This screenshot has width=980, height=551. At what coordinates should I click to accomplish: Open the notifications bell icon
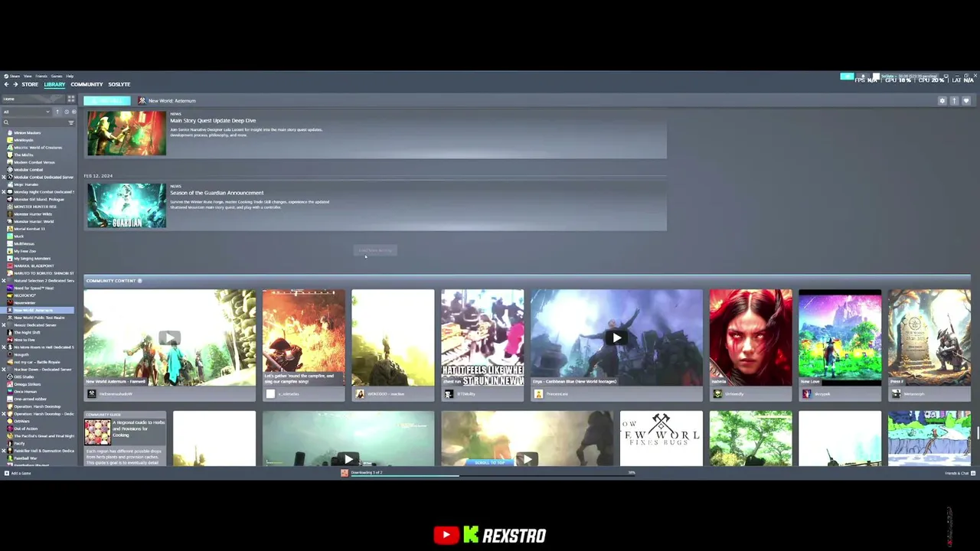click(x=863, y=77)
